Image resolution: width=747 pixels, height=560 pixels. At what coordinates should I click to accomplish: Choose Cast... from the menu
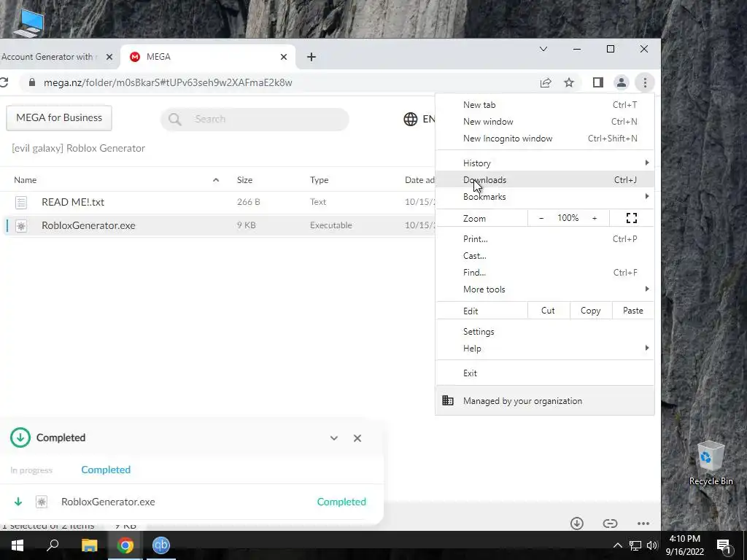click(x=545, y=256)
